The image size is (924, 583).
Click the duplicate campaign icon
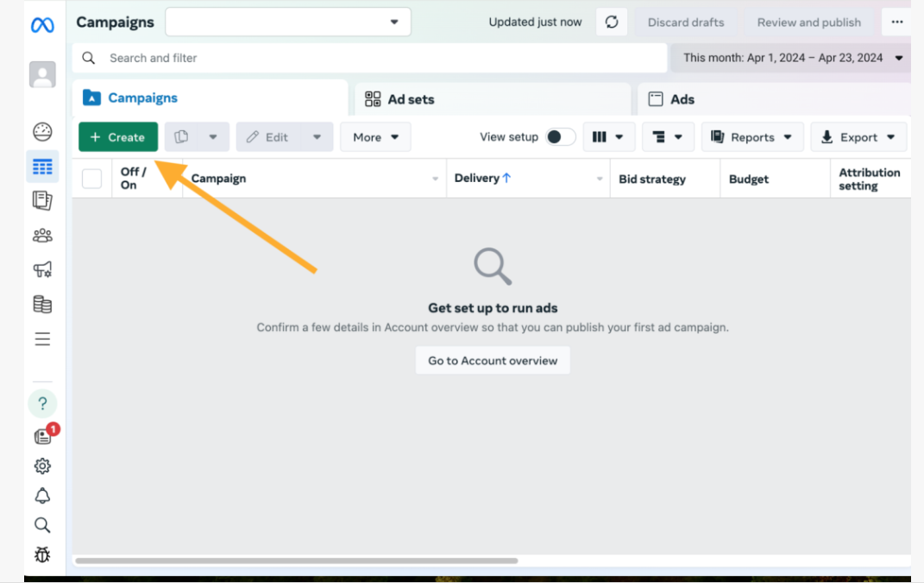(181, 136)
